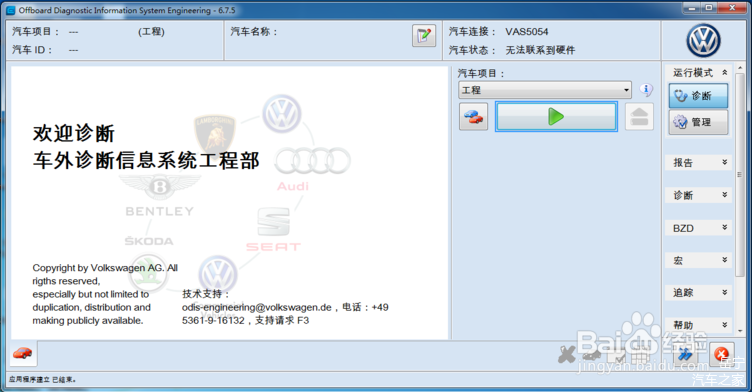Expand the 诊断 section in sidebar
This screenshot has width=752, height=392.
698,195
